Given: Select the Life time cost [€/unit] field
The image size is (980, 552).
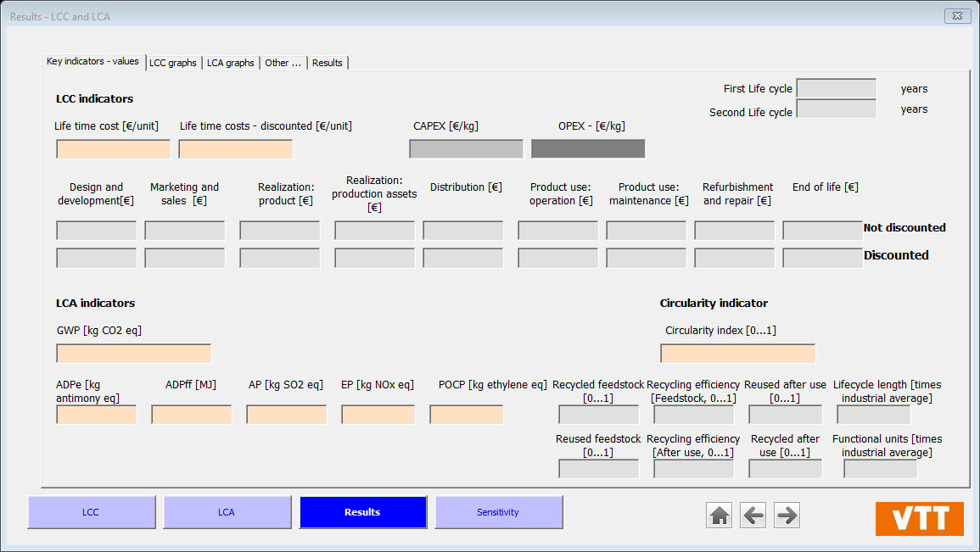Looking at the screenshot, I should click(x=113, y=149).
